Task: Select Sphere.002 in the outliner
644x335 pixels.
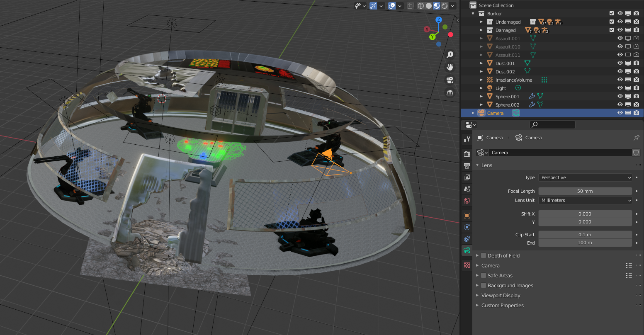Action: pos(507,105)
